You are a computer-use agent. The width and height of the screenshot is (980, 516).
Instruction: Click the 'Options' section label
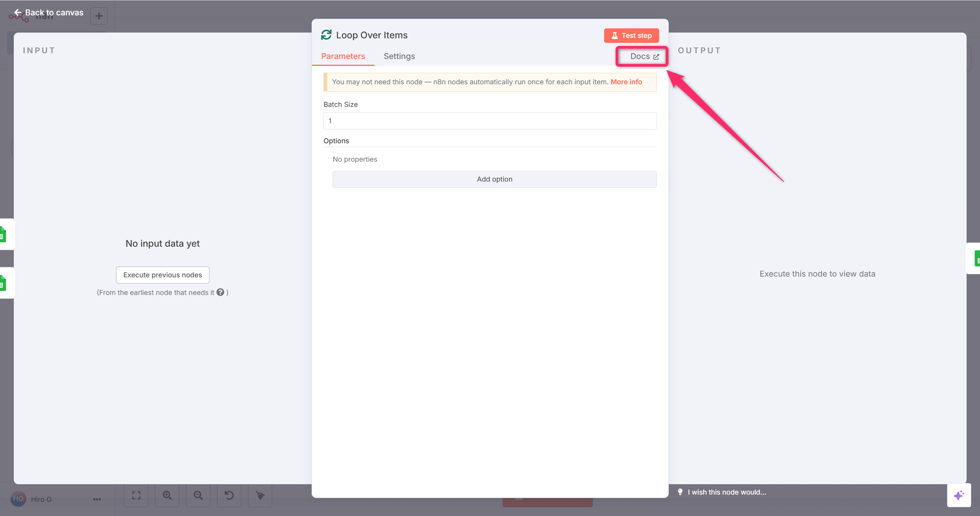click(x=336, y=141)
